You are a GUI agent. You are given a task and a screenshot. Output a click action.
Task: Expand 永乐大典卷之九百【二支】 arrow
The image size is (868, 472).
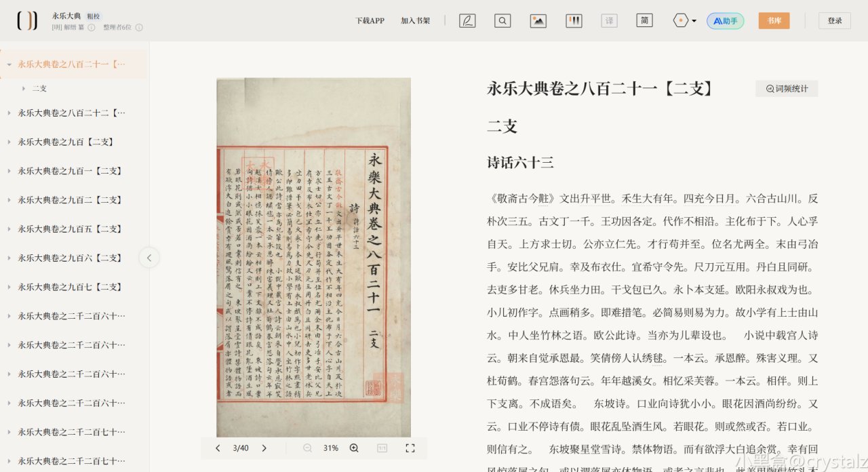pyautogui.click(x=9, y=142)
